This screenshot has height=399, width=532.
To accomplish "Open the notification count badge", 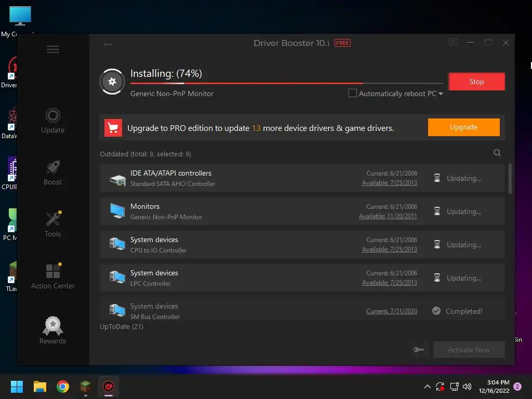I will pos(517,387).
